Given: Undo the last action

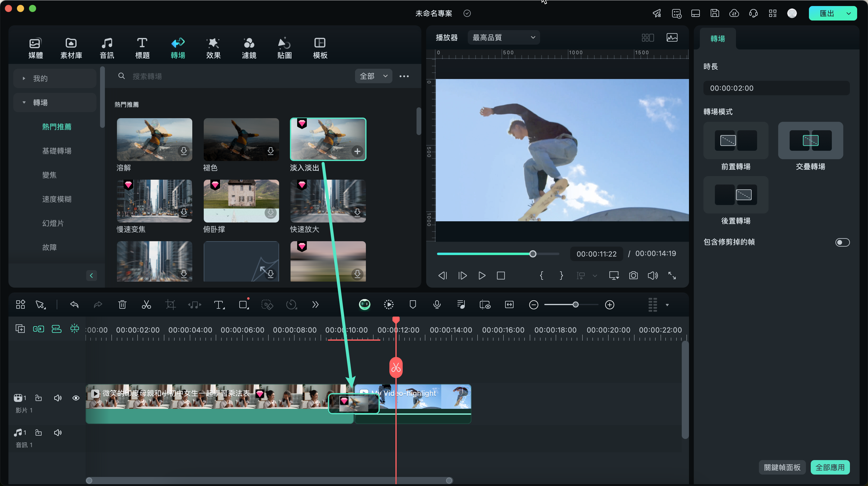Looking at the screenshot, I should click(x=74, y=305).
